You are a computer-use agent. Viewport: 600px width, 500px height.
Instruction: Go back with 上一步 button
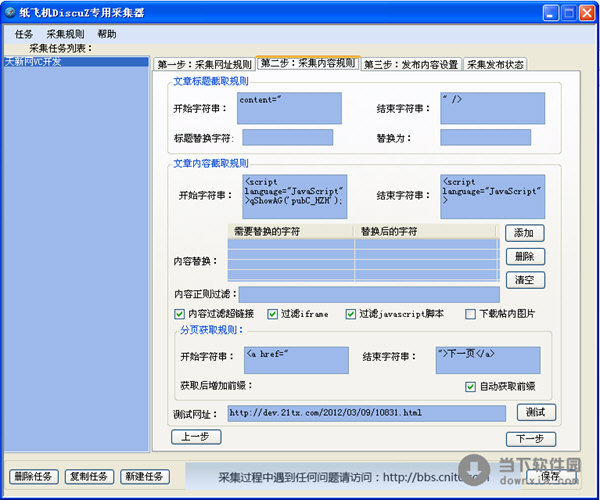196,437
